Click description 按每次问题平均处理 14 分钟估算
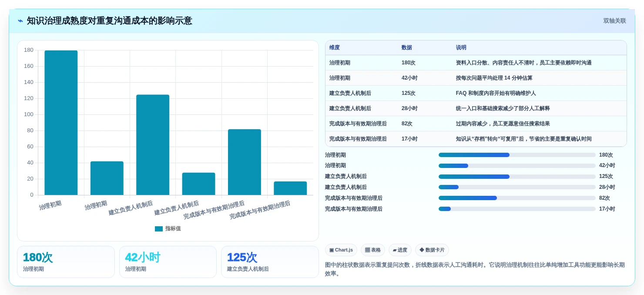The height and width of the screenshot is (295, 644). (x=494, y=78)
